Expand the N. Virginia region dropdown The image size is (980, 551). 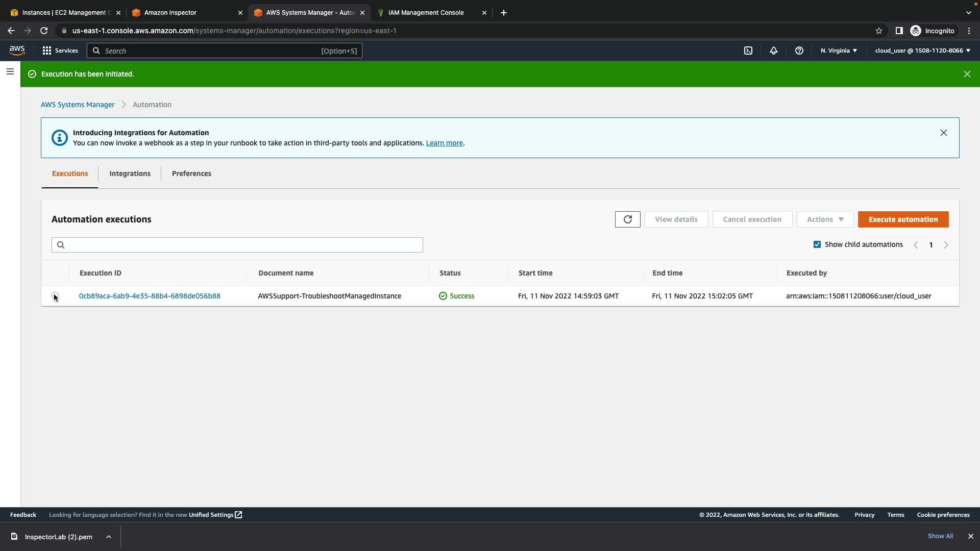coord(839,51)
